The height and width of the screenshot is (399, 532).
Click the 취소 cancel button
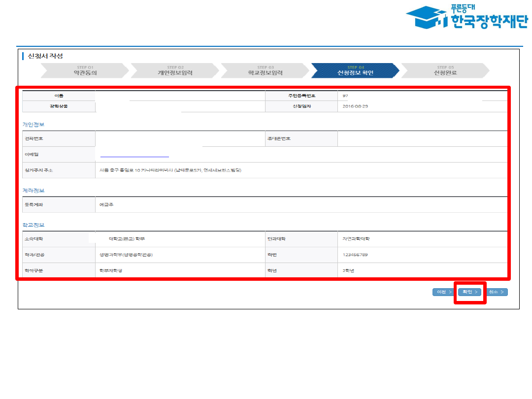click(496, 292)
